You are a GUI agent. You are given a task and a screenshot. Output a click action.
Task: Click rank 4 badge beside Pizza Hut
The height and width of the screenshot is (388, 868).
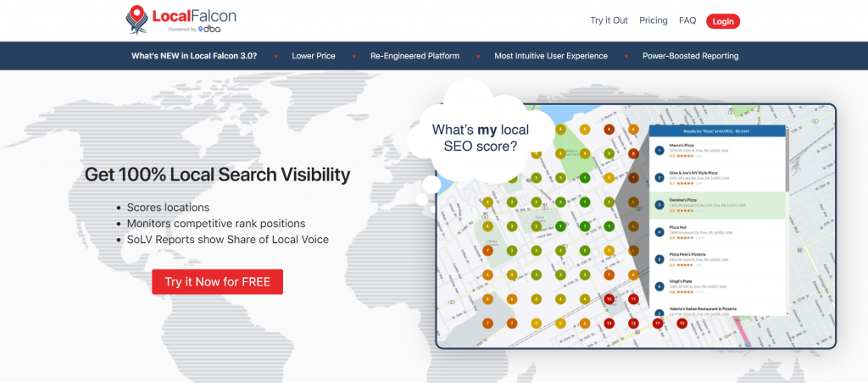pyautogui.click(x=659, y=231)
